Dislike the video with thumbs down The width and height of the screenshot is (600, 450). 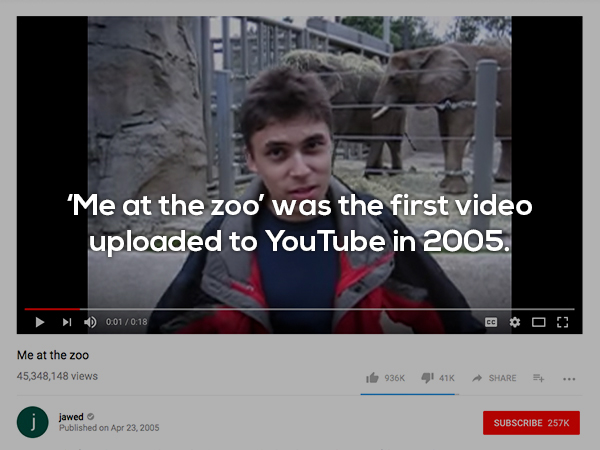[x=427, y=378]
